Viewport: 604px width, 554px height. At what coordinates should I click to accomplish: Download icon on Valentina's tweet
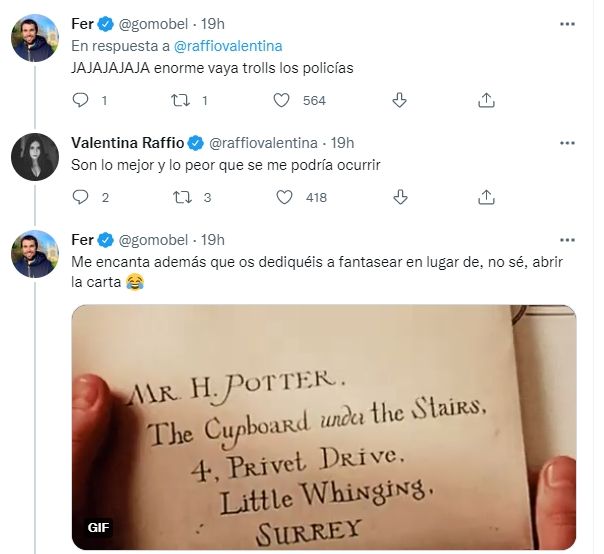[399, 197]
